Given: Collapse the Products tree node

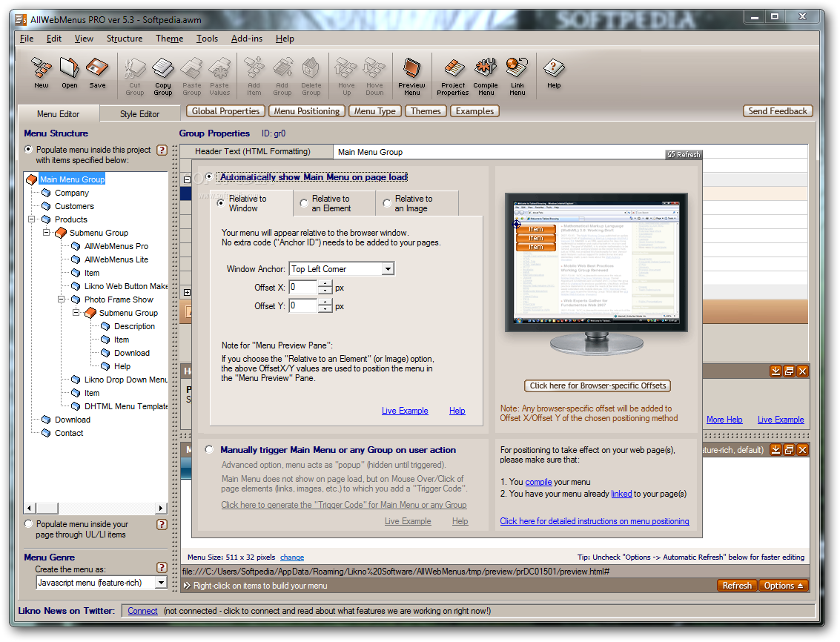Looking at the screenshot, I should (x=32, y=219).
